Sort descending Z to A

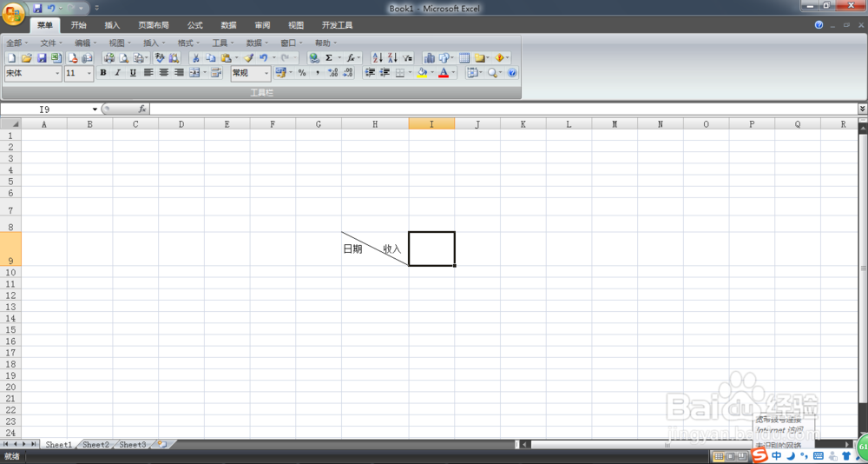pos(392,57)
